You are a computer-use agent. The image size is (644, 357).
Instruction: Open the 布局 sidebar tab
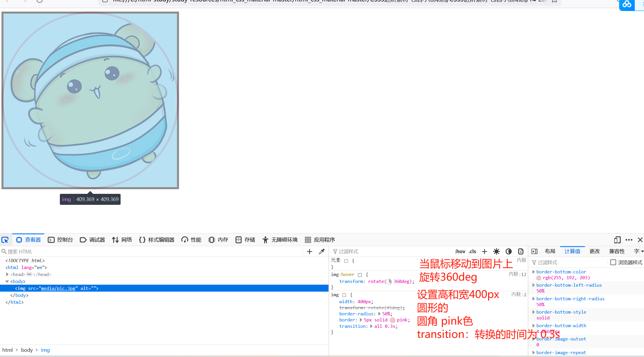tap(550, 251)
